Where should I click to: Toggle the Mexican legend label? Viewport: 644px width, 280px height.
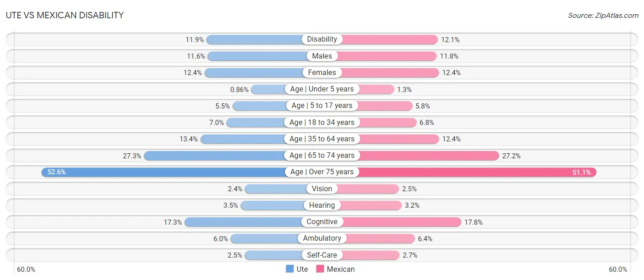click(341, 269)
